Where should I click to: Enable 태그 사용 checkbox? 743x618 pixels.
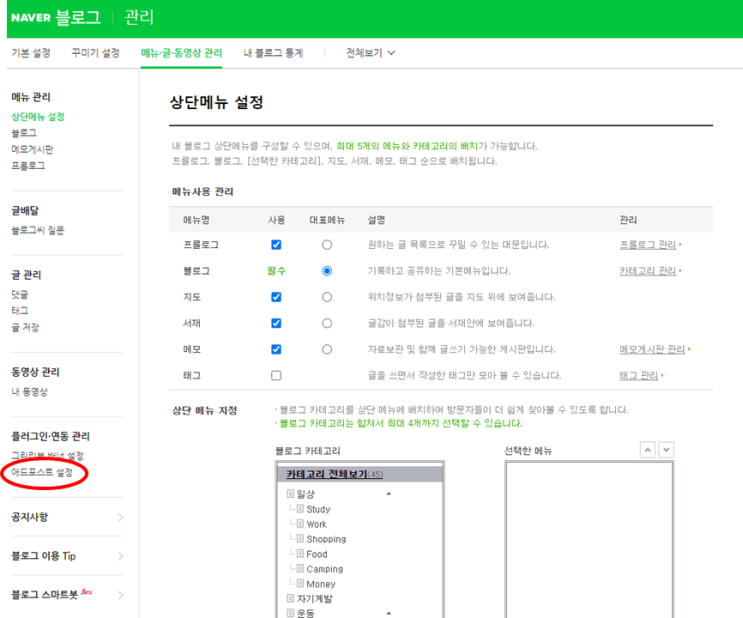pyautogui.click(x=276, y=375)
